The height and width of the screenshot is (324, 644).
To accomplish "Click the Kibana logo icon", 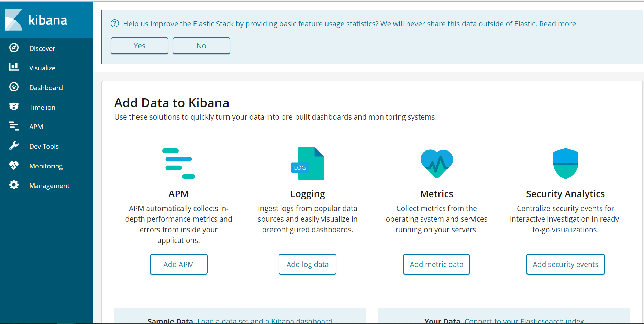I will (14, 20).
